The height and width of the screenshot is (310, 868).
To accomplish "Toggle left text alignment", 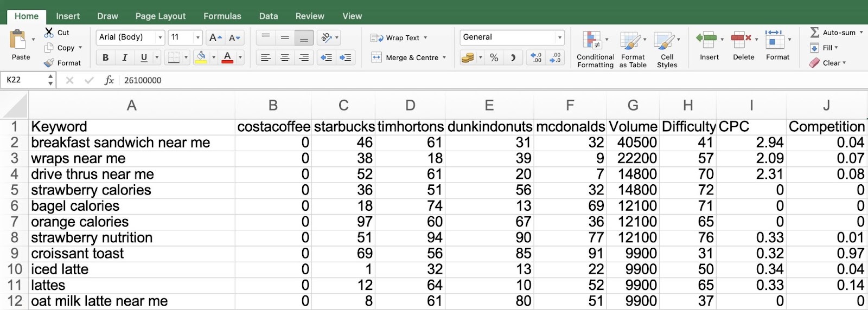I will coord(266,57).
